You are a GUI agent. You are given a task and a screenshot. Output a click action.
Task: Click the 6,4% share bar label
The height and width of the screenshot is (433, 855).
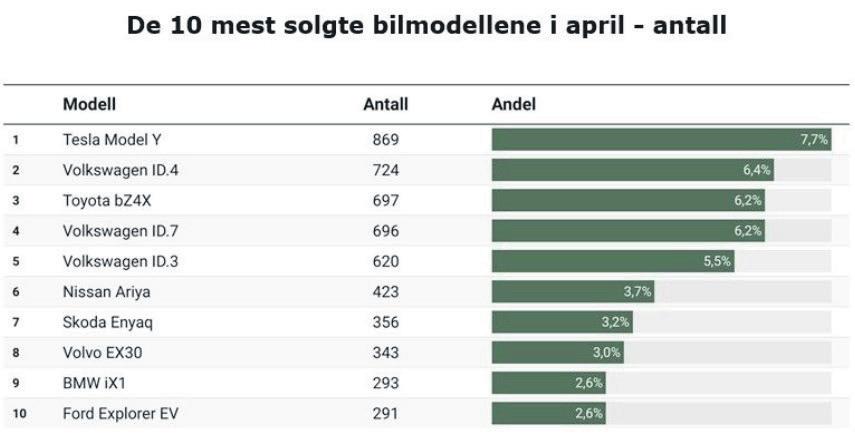[x=756, y=170]
